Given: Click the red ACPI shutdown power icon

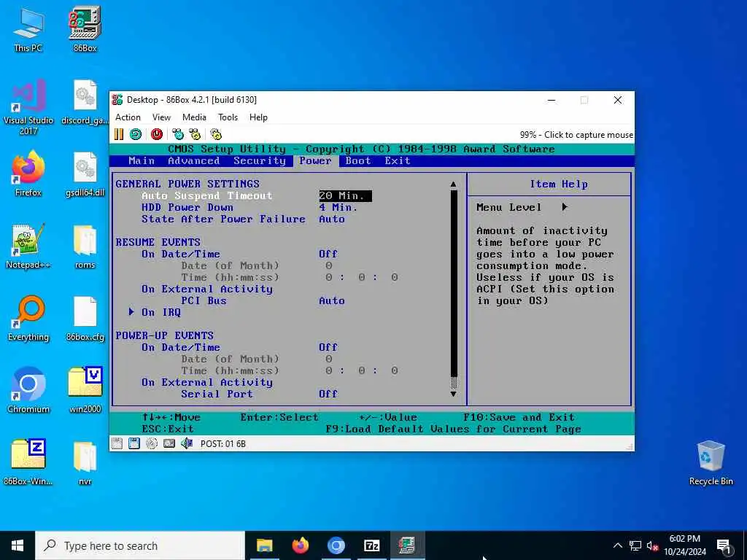Looking at the screenshot, I should coord(156,134).
